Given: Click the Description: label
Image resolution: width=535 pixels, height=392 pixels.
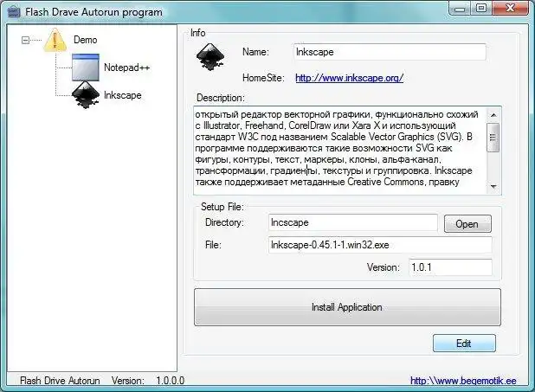Looking at the screenshot, I should point(221,99).
